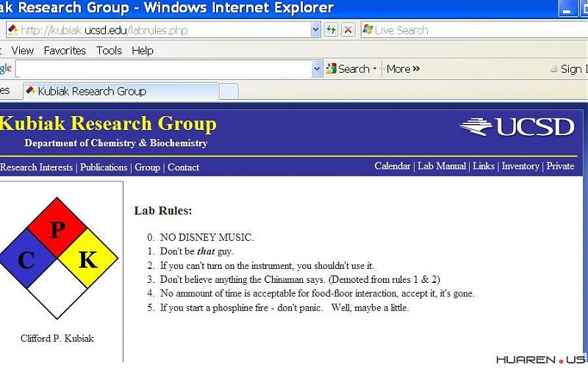Click the red P diamond section
588x368 pixels.
pyautogui.click(x=57, y=229)
